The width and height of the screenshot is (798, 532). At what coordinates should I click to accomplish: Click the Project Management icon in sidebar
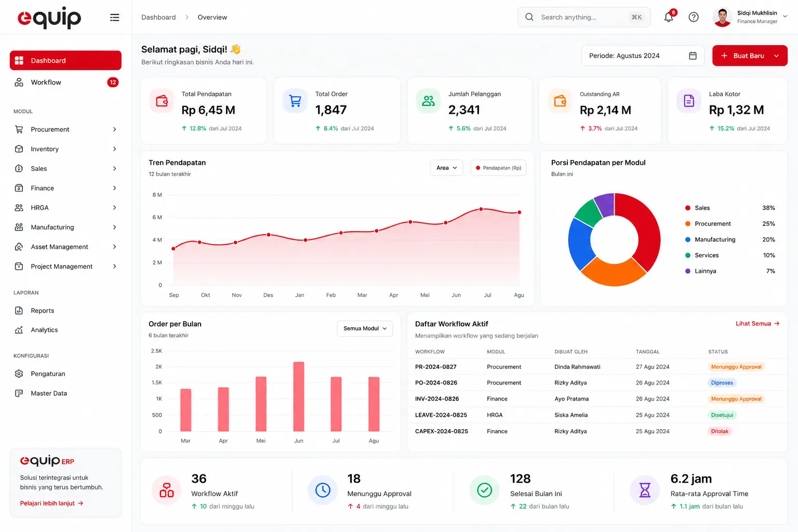[x=19, y=267]
